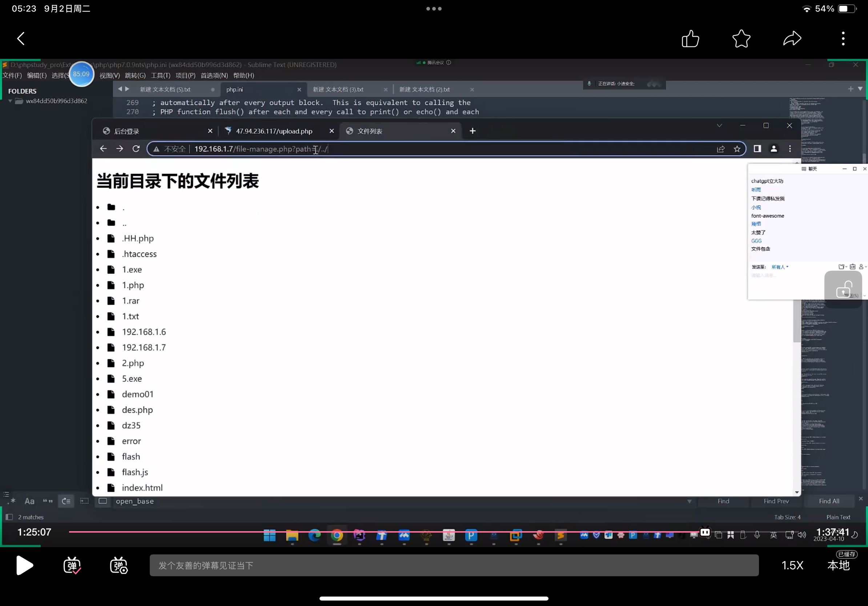Open local cached quality option 本地
The width and height of the screenshot is (868, 606).
point(839,565)
